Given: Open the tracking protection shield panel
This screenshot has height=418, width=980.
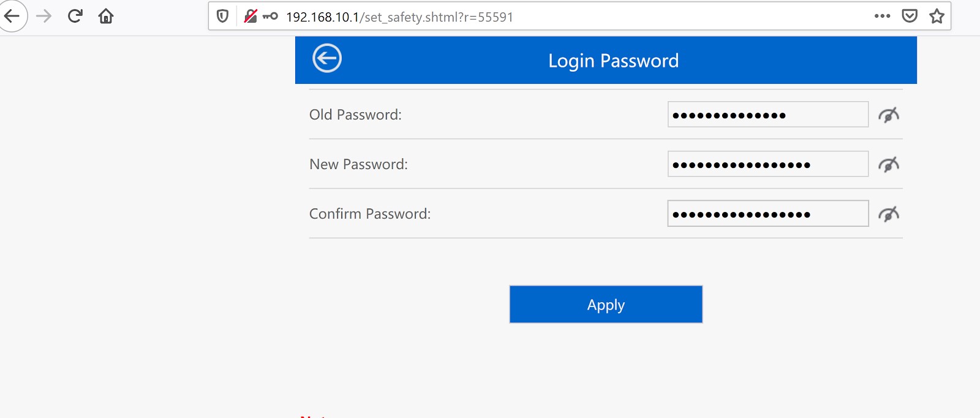Looking at the screenshot, I should tap(222, 17).
